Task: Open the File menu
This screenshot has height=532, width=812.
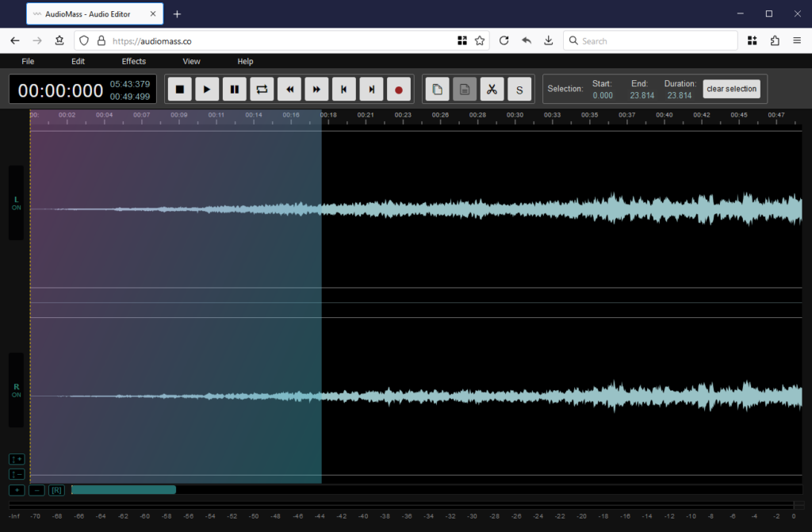Action: 28,61
